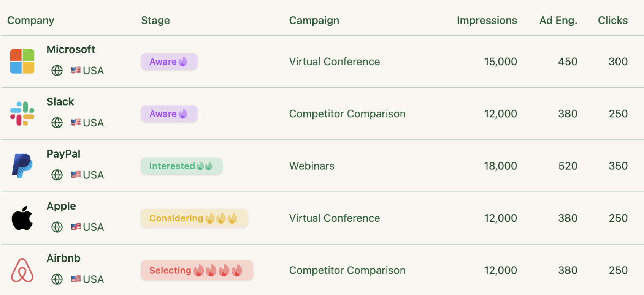Sort by the Impressions column header
644x295 pixels.
(487, 21)
